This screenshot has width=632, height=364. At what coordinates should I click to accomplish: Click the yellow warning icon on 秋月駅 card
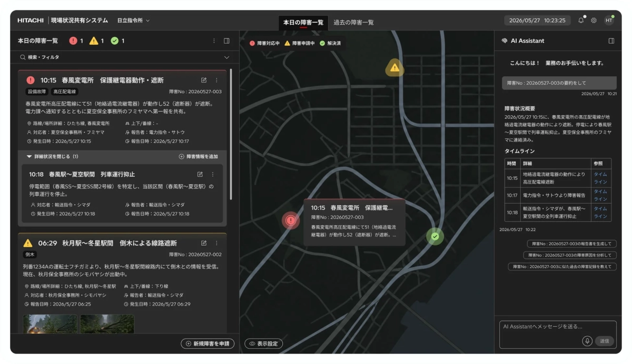[x=28, y=243]
